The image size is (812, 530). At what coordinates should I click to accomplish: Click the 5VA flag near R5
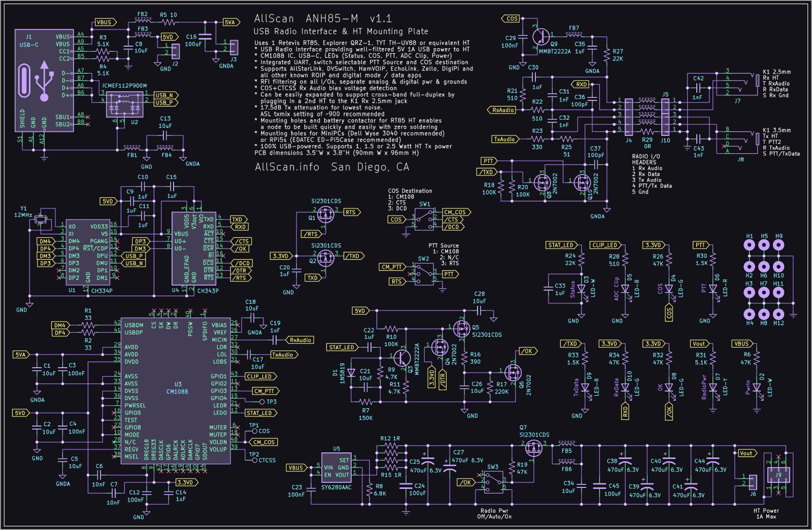point(231,22)
